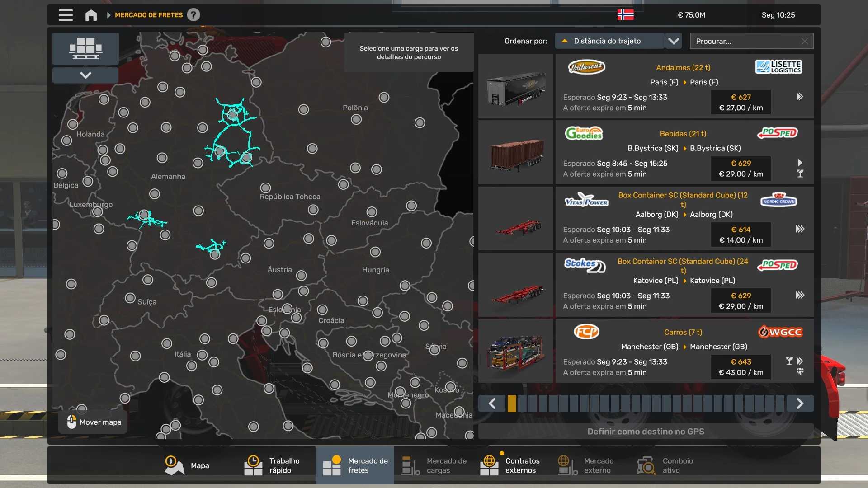Select the Carros car transporter trailer thumbnail
Image resolution: width=868 pixels, height=488 pixels.
click(x=515, y=351)
